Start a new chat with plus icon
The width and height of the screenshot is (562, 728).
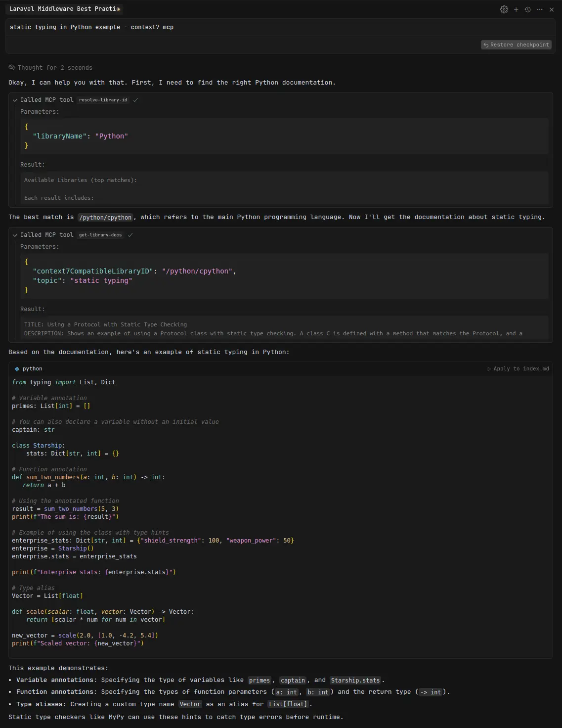pos(516,9)
